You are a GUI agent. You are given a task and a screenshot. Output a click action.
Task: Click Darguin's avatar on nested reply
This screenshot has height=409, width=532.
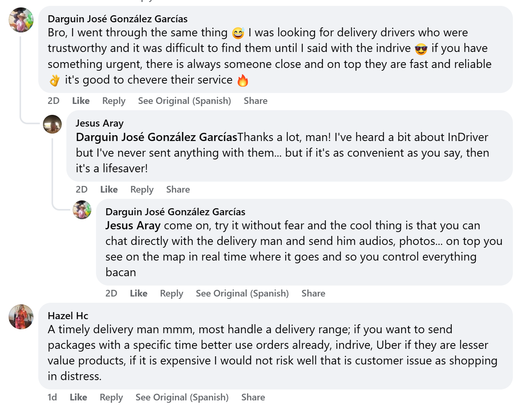[82, 210]
